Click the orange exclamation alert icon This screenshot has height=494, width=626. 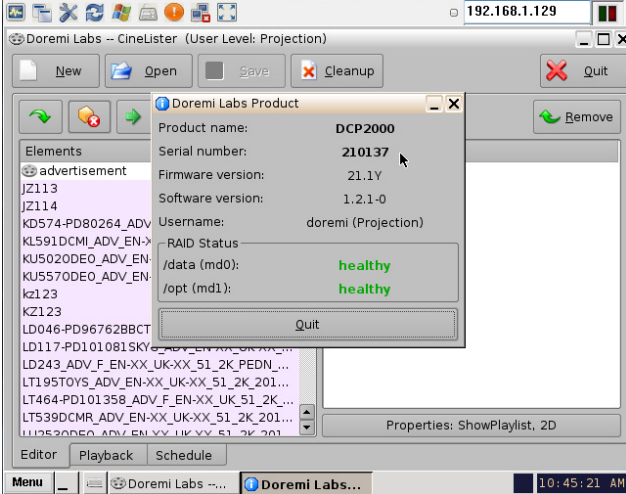click(x=174, y=12)
